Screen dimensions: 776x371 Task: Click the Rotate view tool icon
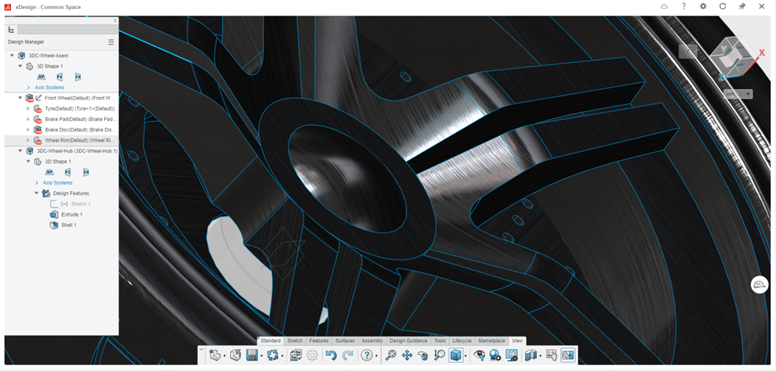pos(423,355)
